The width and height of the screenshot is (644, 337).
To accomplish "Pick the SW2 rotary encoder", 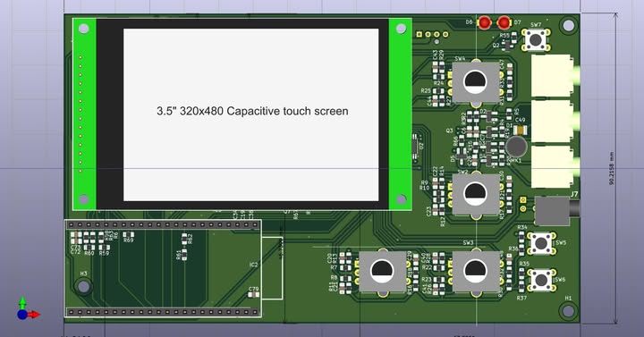I will [476, 194].
